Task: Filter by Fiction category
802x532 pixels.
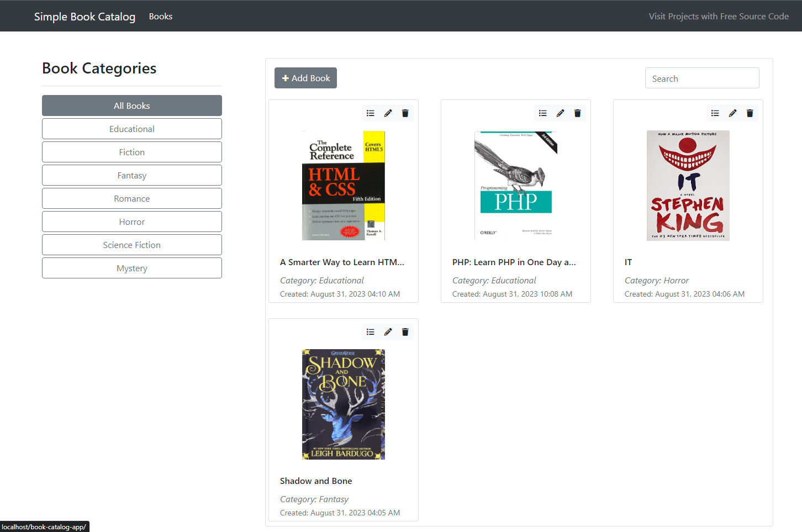Action: (132, 152)
